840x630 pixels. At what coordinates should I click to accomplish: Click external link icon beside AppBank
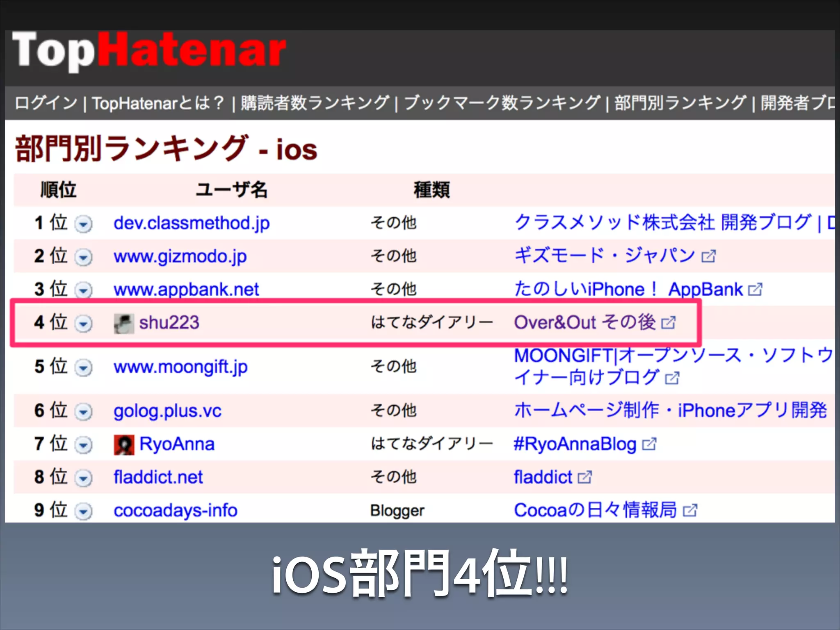click(x=755, y=290)
